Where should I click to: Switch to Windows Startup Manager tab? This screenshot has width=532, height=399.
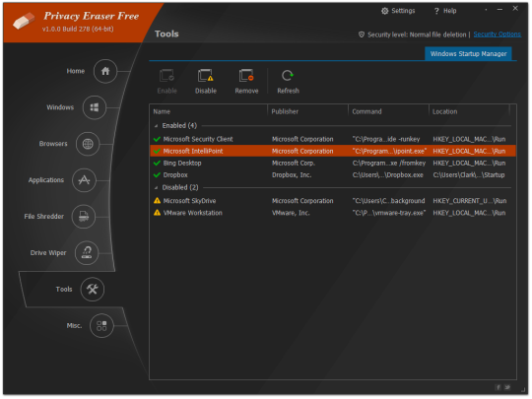click(468, 54)
